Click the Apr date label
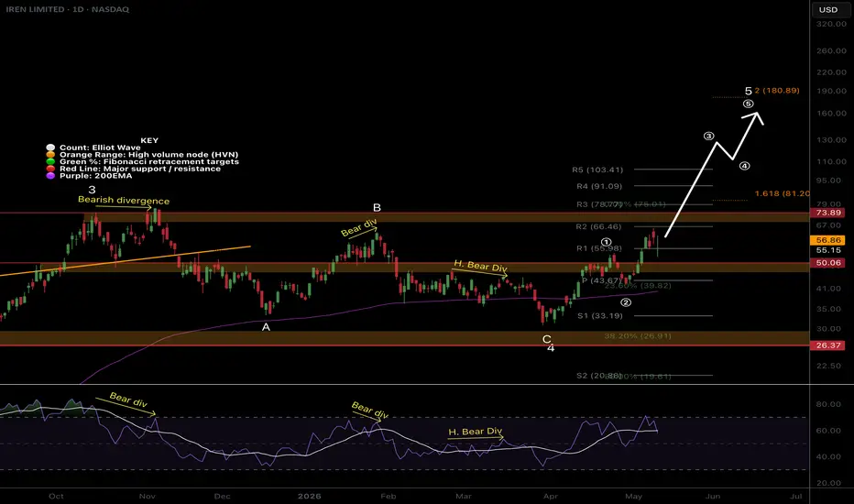Viewport: 854px width, 504px height. 551,497
